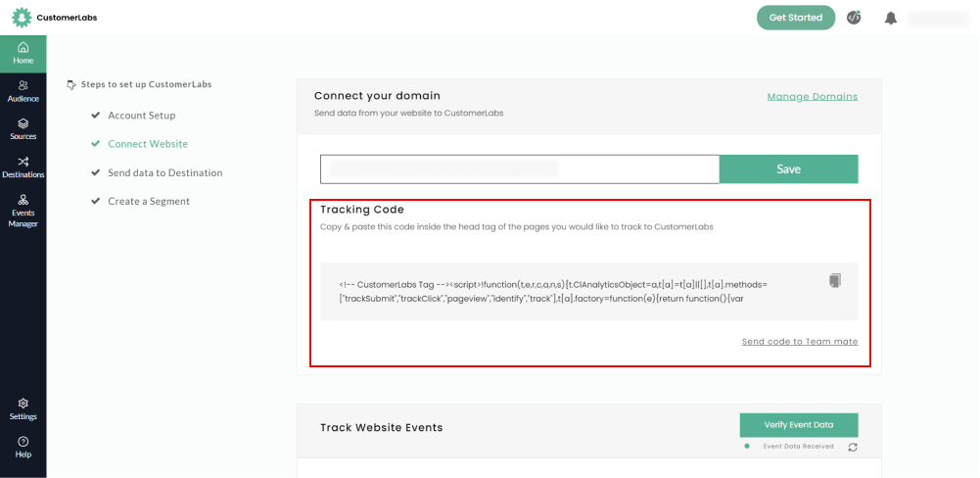Click the code tag icon in header
The height and width of the screenshot is (478, 980).
[x=854, y=18]
